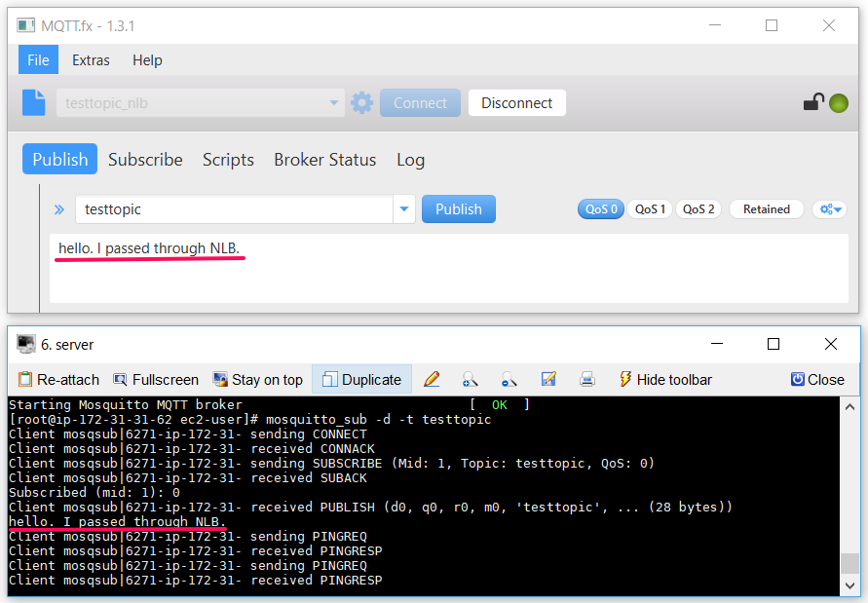Click the edit note icon in server toolbar

tap(548, 379)
